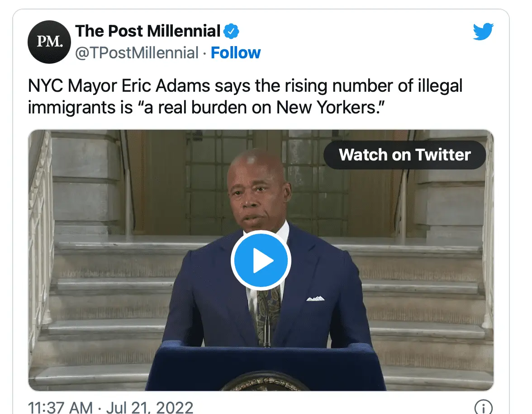Play the embedded video
This screenshot has width=532, height=414.
point(261,260)
